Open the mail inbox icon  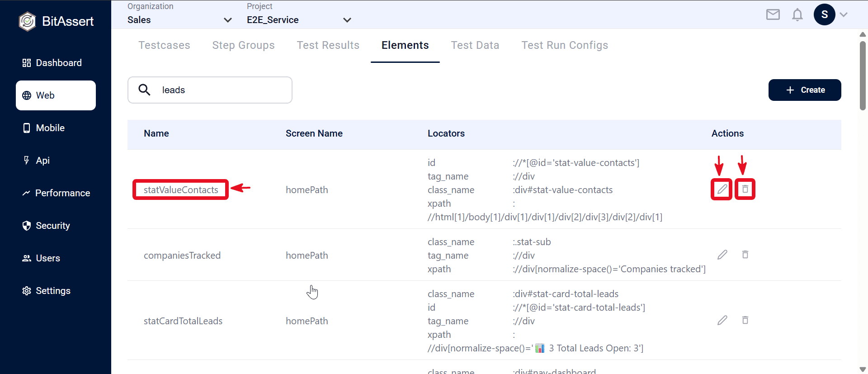click(x=773, y=14)
